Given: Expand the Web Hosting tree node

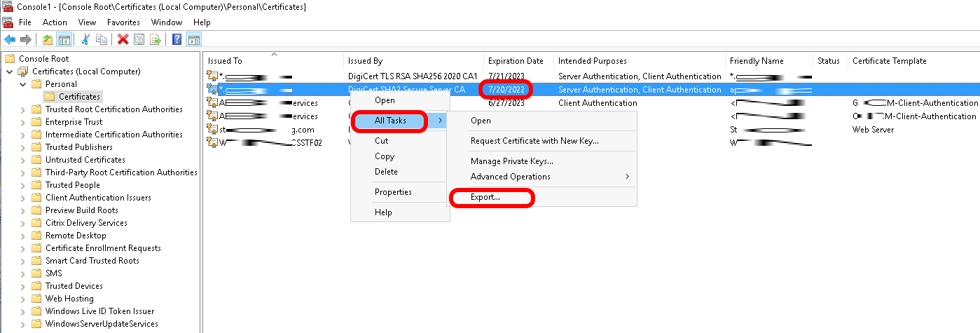Looking at the screenshot, I should click(23, 299).
